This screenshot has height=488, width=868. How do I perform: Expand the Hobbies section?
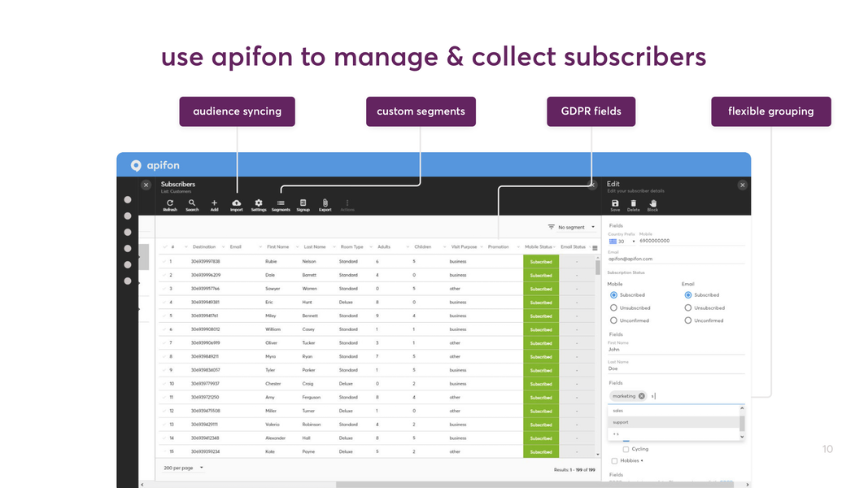pyautogui.click(x=614, y=460)
